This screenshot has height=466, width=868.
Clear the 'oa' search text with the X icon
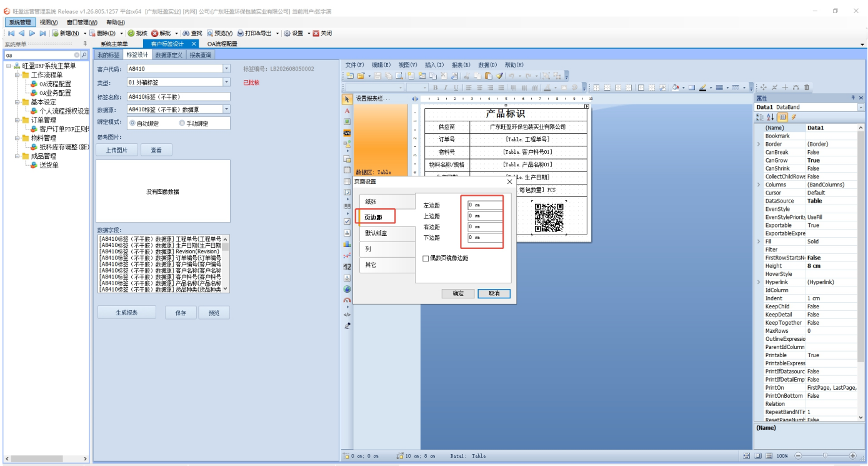(77, 55)
